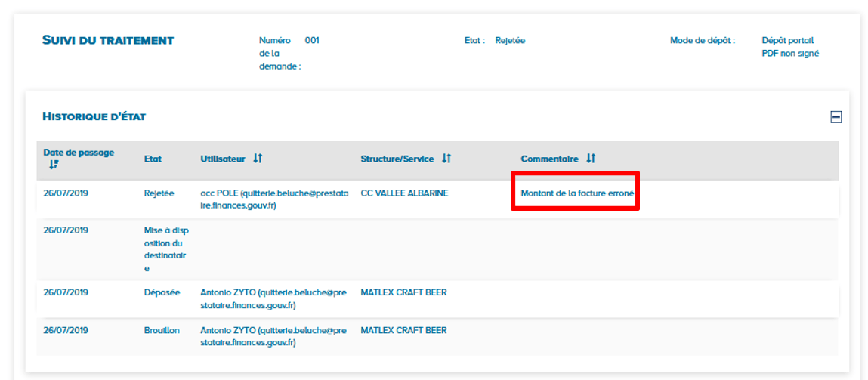Click the sort arrows beside Date de passage

[54, 164]
